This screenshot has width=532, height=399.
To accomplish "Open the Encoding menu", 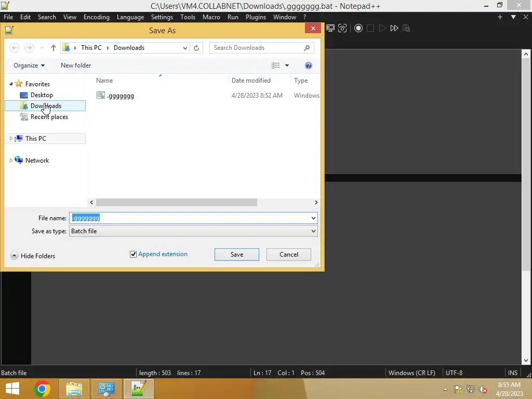I will pos(96,17).
